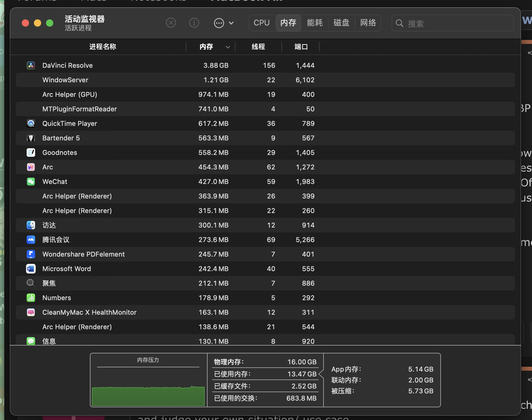Sort by 进程名称 column header

[103, 47]
